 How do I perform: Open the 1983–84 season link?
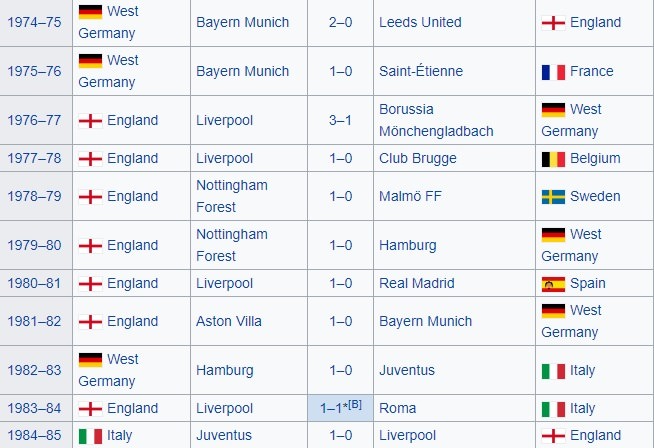pyautogui.click(x=35, y=408)
